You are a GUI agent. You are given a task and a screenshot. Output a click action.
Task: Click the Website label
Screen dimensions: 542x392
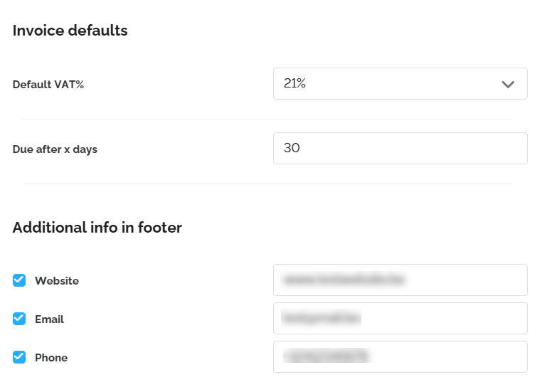point(57,281)
